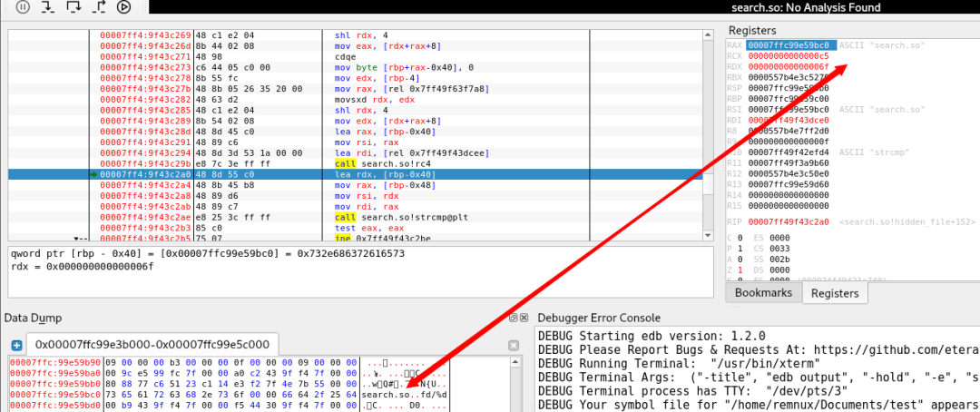This screenshot has width=980, height=412.
Task: Click the Step Out toolbar icon
Action: pyautogui.click(x=99, y=7)
